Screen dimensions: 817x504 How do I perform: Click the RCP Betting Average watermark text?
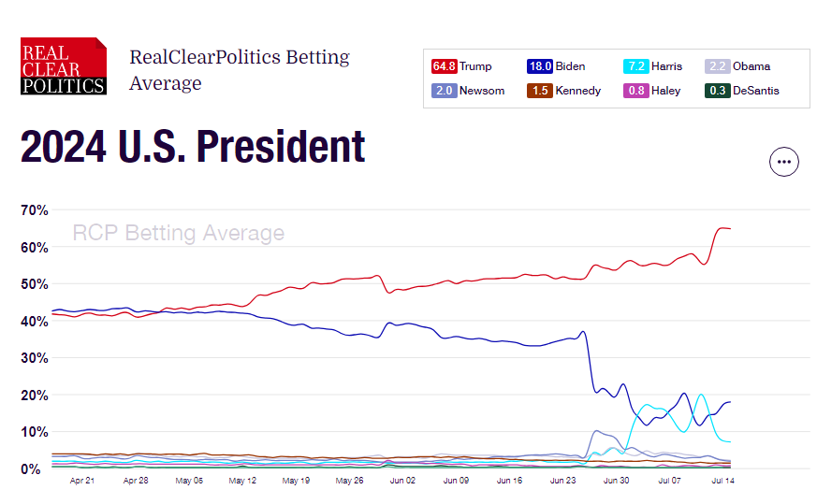click(178, 233)
